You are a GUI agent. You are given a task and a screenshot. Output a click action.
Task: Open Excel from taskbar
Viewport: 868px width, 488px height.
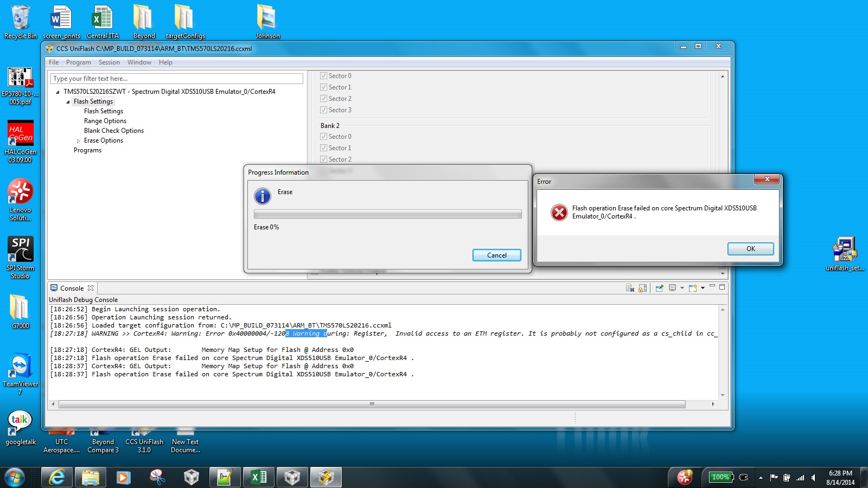pyautogui.click(x=259, y=477)
